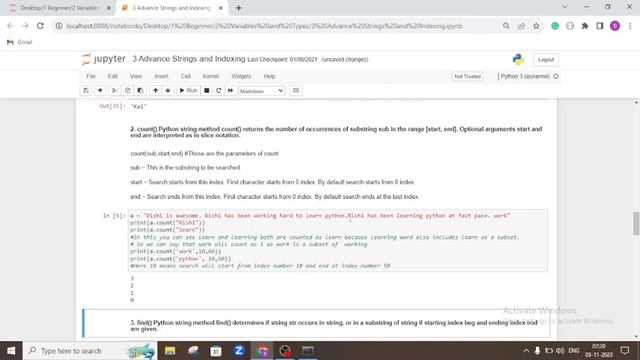
Task: Go forward in the browser
Action: click(x=25, y=26)
